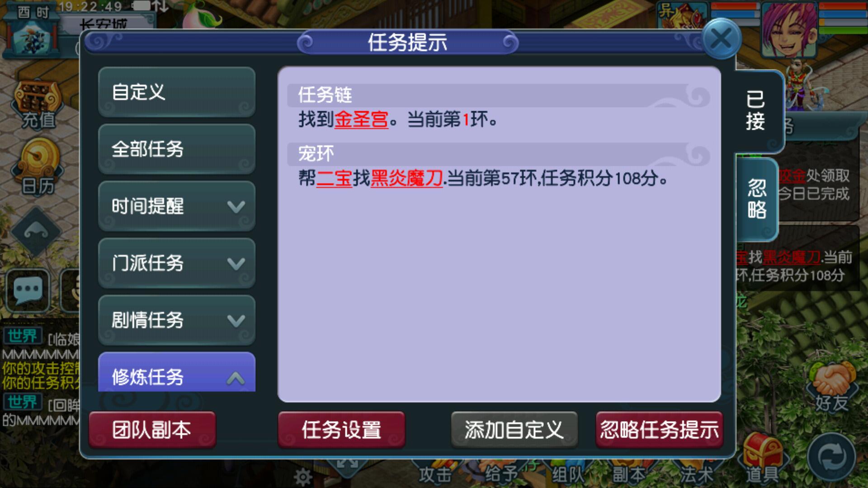The image size is (868, 488).
Task: Tap the circular refresh arrows icon
Action: coord(831,458)
